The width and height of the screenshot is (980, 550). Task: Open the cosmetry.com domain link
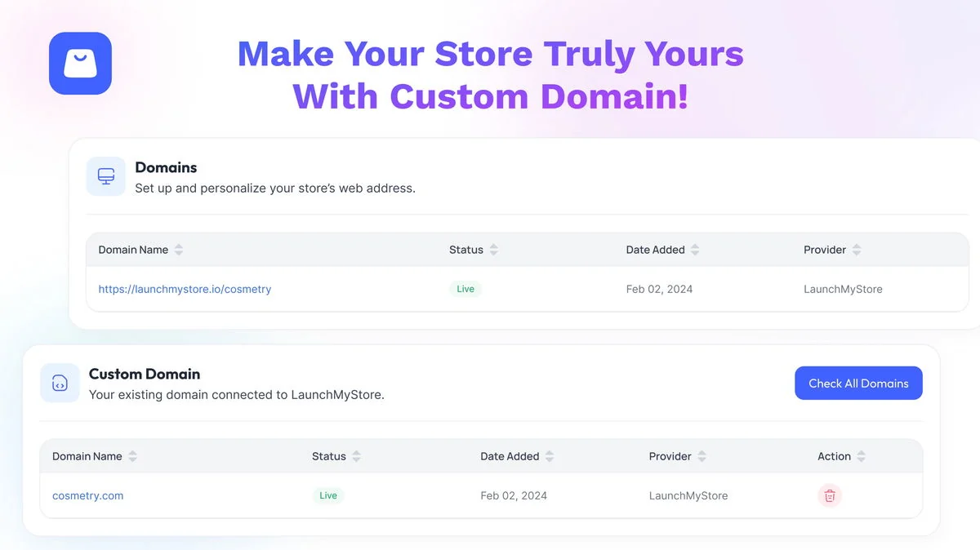87,495
